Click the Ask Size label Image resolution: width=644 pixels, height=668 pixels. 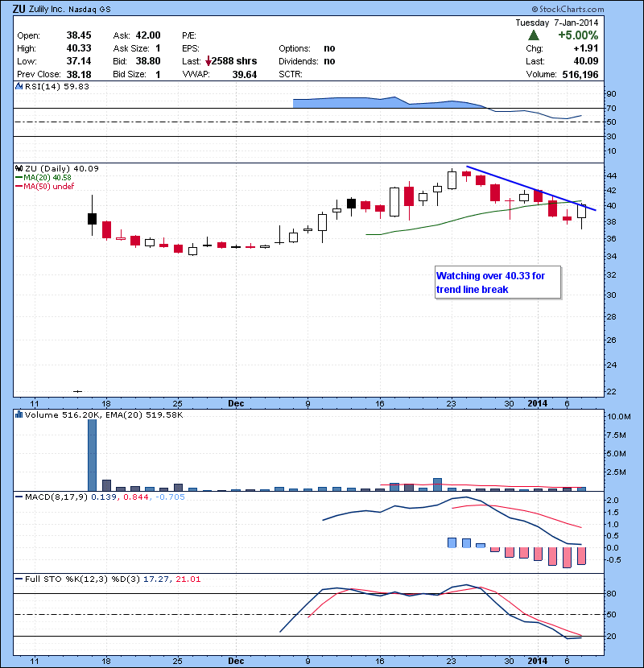coord(131,48)
